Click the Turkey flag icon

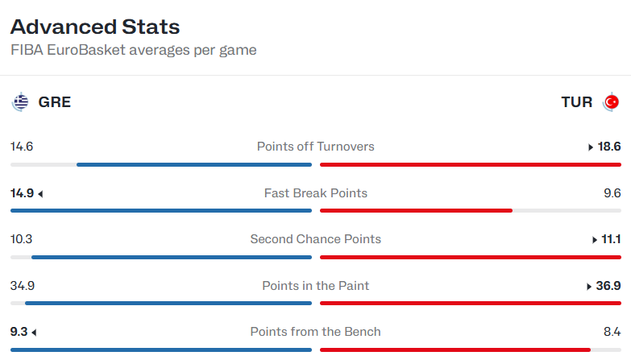pos(611,101)
